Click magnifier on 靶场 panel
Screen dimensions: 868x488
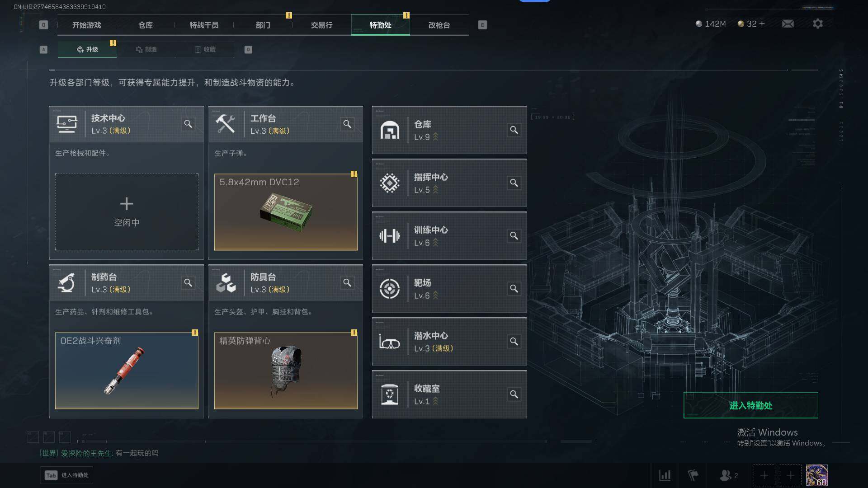pos(514,289)
